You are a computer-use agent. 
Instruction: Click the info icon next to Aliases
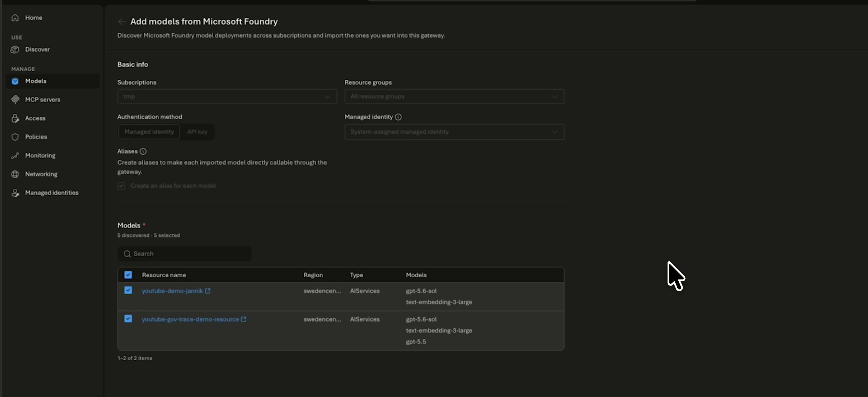143,151
